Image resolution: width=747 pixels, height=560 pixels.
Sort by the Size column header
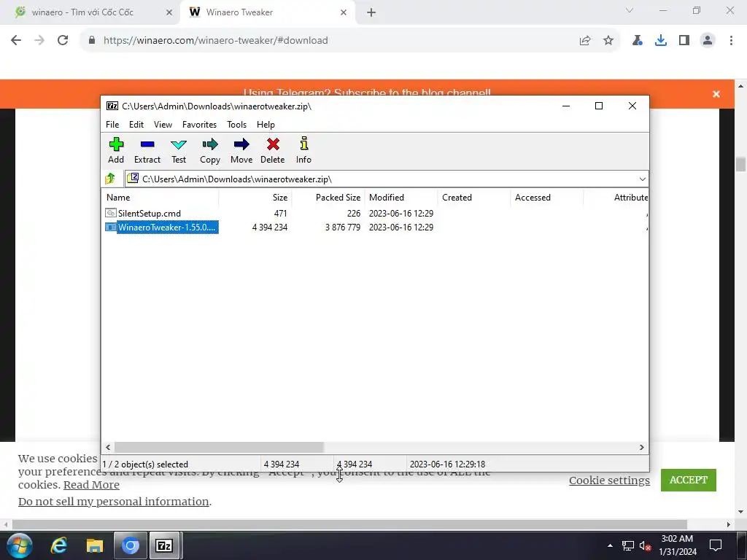coord(255,197)
